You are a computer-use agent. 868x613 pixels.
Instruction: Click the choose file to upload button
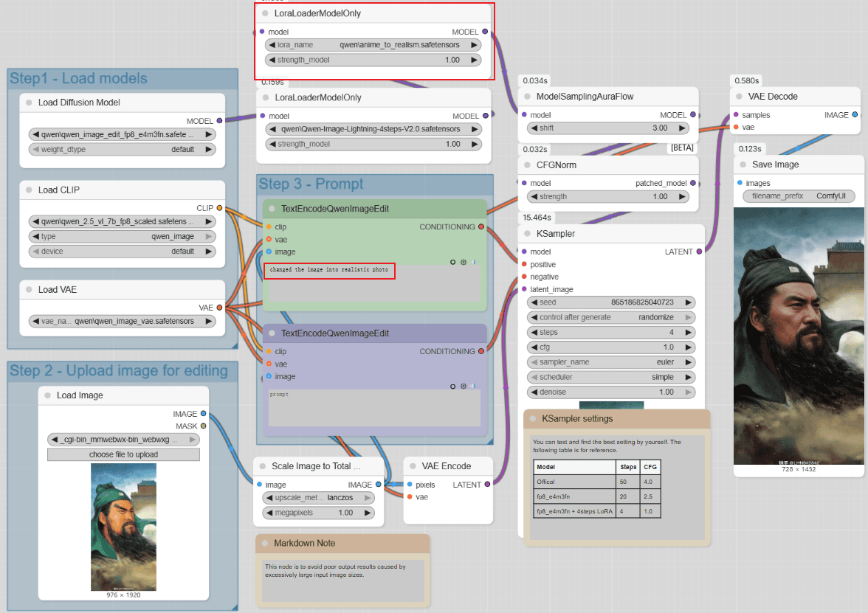tap(123, 454)
